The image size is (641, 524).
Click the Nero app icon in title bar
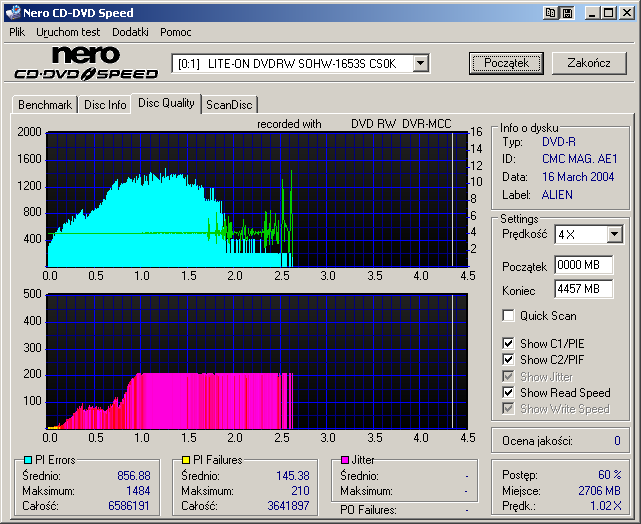[13, 13]
